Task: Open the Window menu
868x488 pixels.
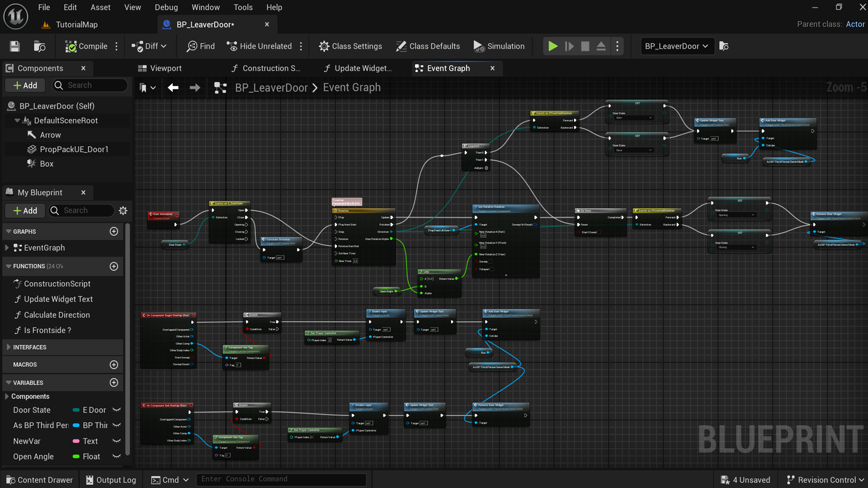Action: coord(206,7)
